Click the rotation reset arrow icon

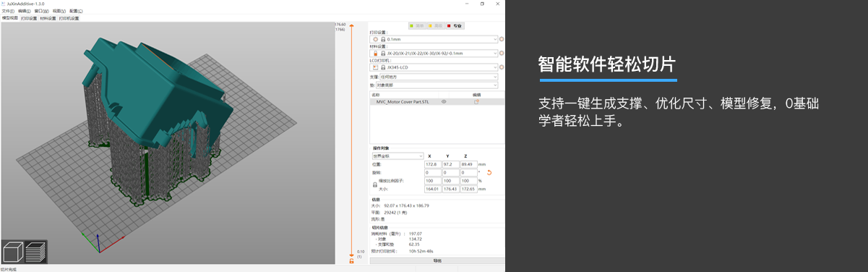coord(489,173)
